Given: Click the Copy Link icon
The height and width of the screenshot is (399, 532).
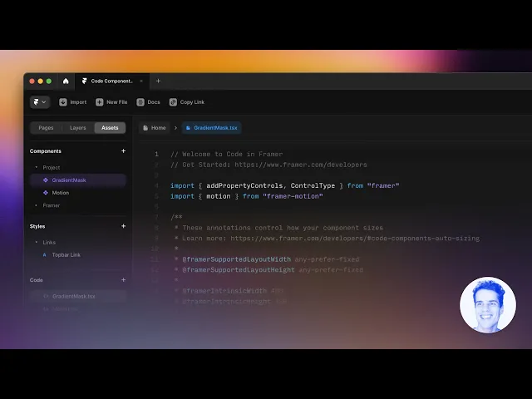Looking at the screenshot, I should click(173, 102).
